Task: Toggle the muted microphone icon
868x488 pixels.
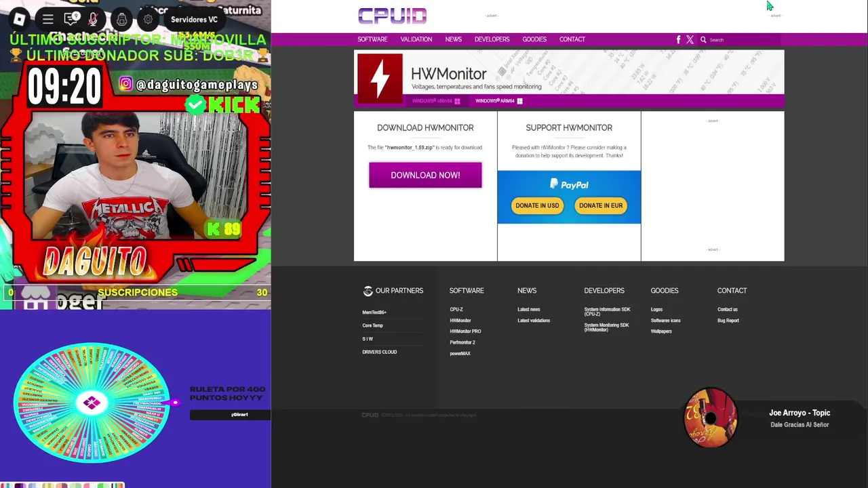Action: point(94,19)
